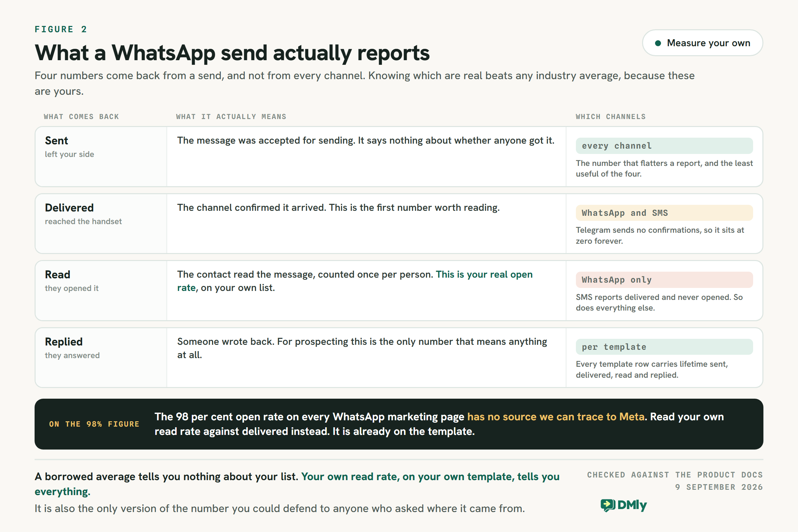
Task: Click the 'Measure your own' pill button
Action: pos(702,43)
